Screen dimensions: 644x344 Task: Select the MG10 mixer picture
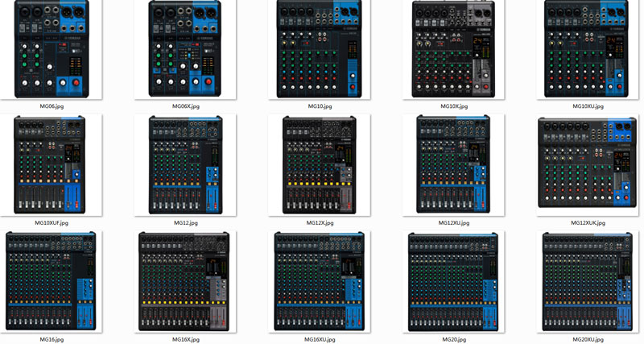click(319, 48)
